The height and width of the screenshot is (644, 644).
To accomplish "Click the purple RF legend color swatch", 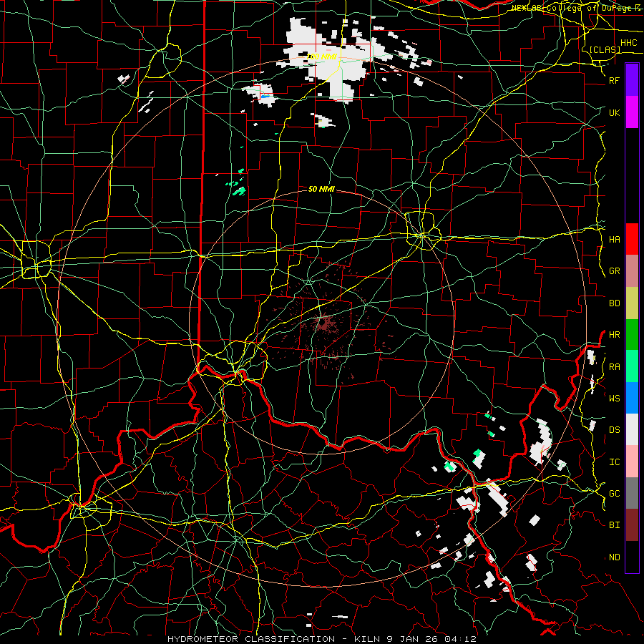I will (x=632, y=80).
